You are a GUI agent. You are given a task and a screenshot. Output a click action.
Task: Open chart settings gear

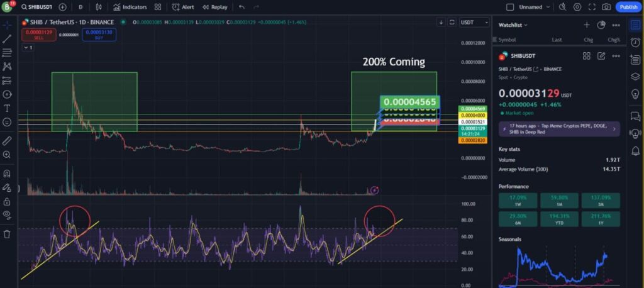[577, 7]
